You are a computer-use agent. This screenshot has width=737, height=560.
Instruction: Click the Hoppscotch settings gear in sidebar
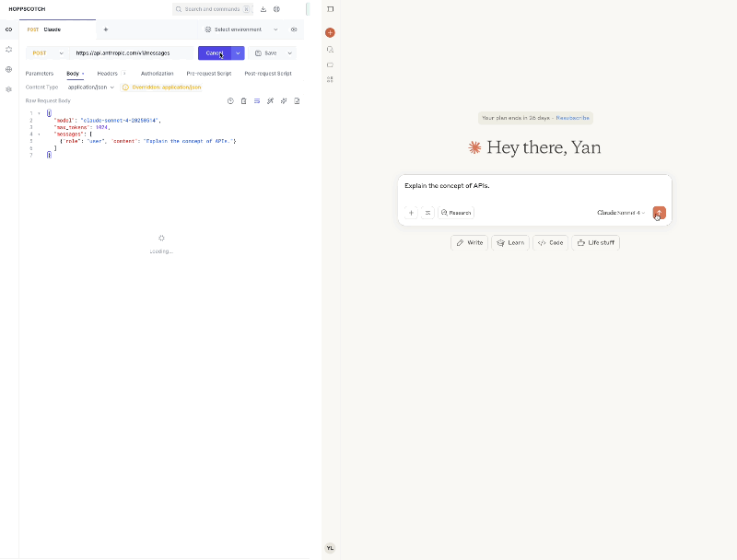click(x=9, y=89)
